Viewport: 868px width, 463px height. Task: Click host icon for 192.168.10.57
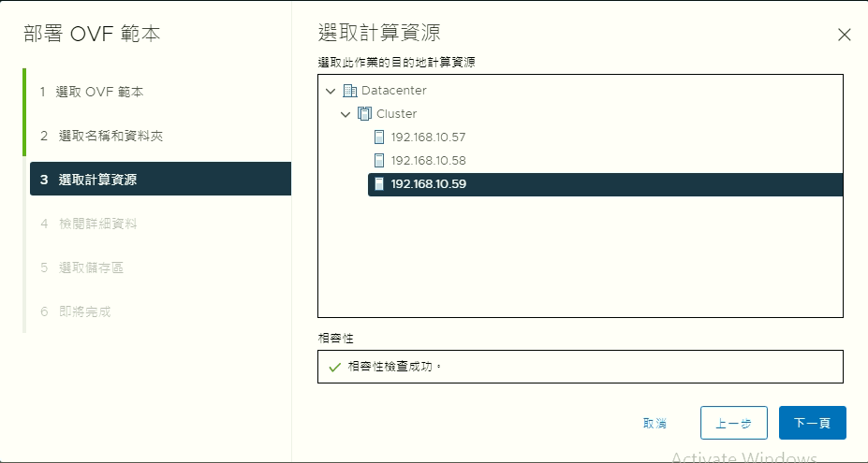click(x=379, y=137)
